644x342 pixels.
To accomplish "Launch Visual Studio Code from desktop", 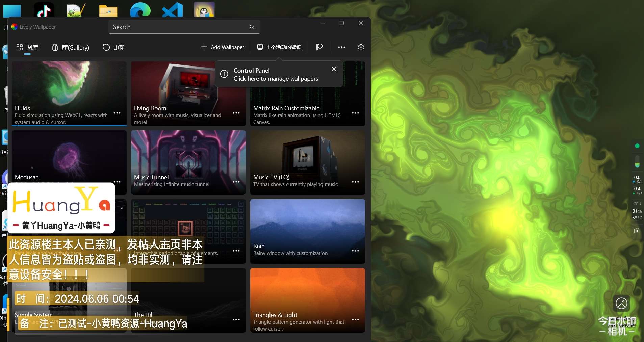I will tap(172, 10).
